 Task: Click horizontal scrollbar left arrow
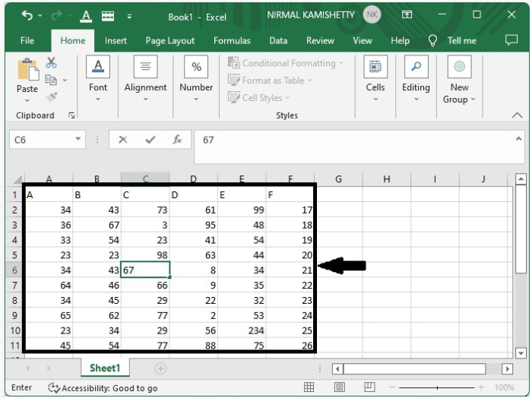(337, 368)
